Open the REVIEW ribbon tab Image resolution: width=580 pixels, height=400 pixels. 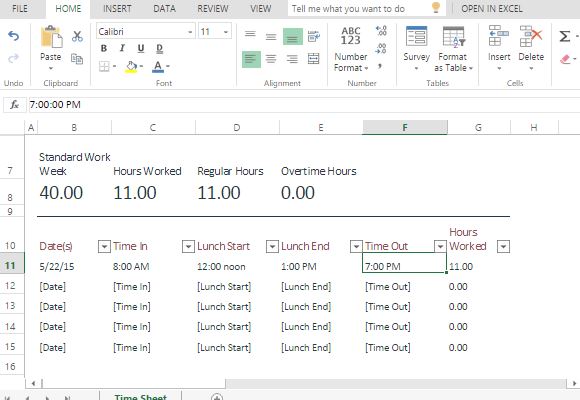213,9
